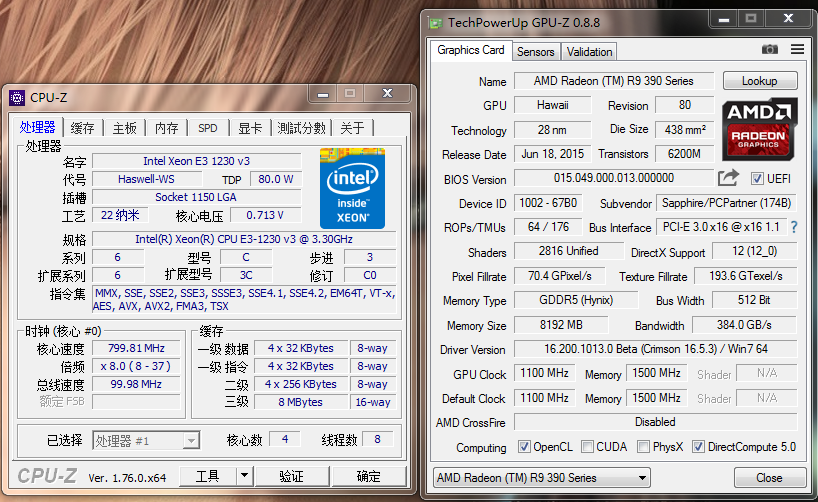818x502 pixels.
Task: Click the Pixel Fillrate 70.4 GPixel/s value
Action: point(560,276)
